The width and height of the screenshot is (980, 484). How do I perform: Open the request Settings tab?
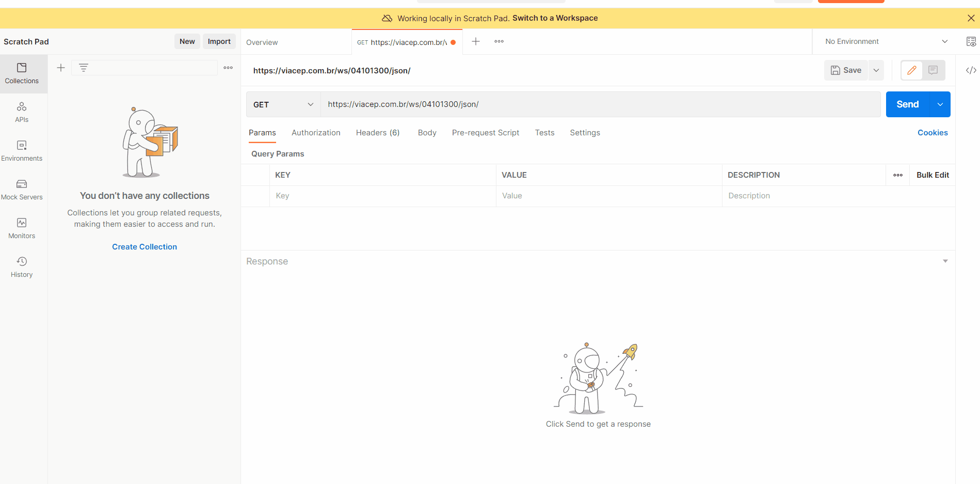pos(585,133)
